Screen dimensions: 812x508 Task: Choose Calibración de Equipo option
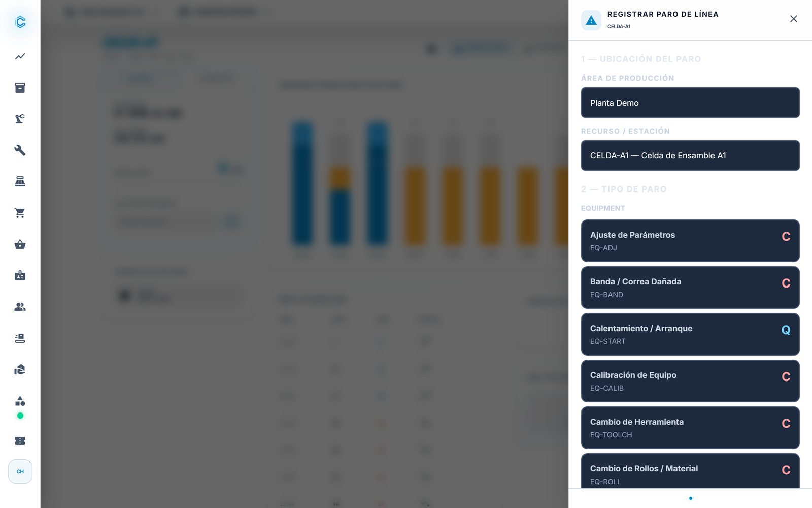point(690,381)
